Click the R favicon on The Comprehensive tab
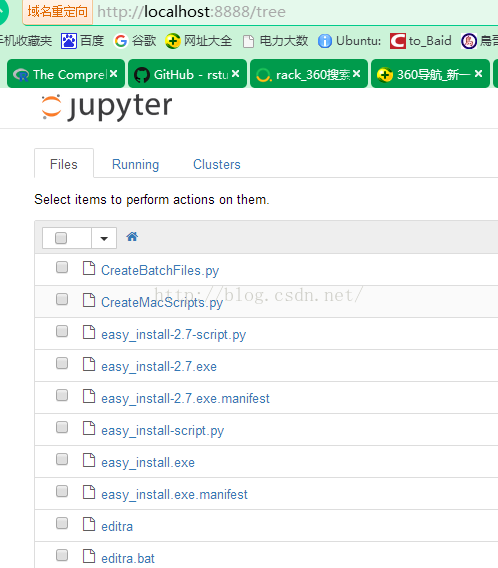 pos(21,75)
